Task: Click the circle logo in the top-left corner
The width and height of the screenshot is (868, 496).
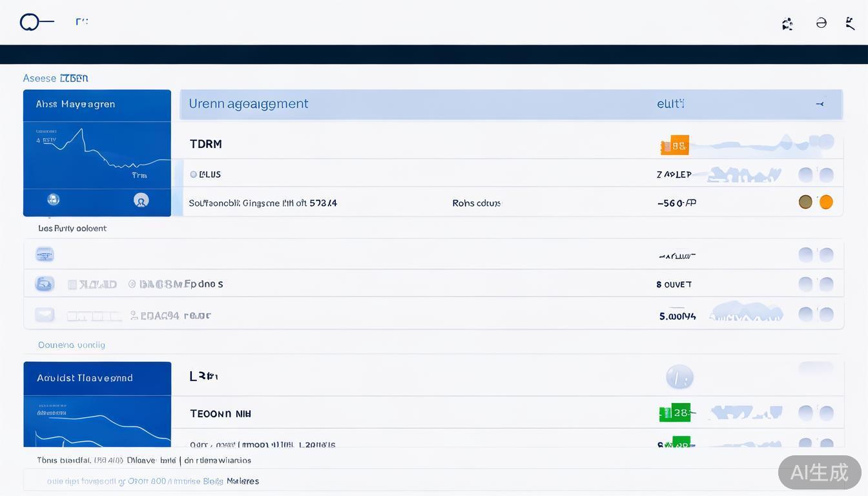Action: [30, 23]
